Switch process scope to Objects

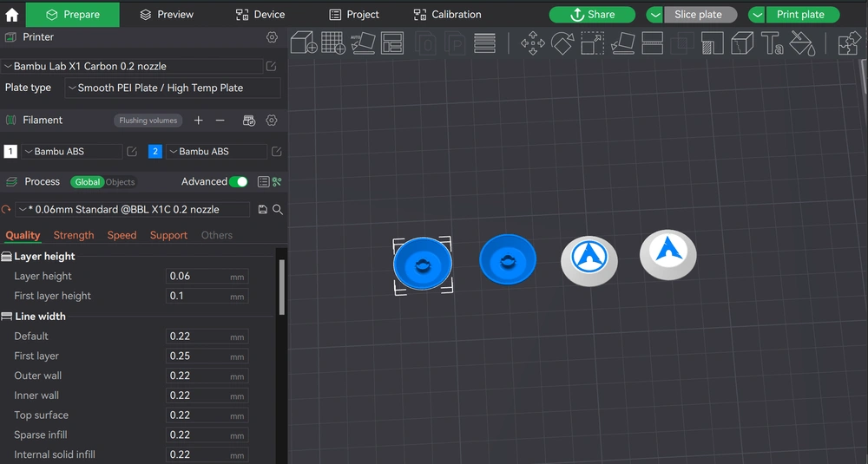click(x=121, y=182)
